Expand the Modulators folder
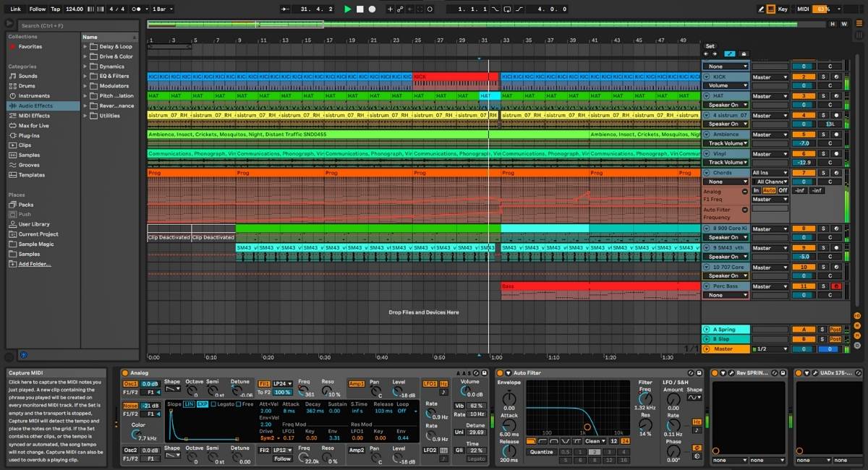868x470 pixels. (85, 86)
